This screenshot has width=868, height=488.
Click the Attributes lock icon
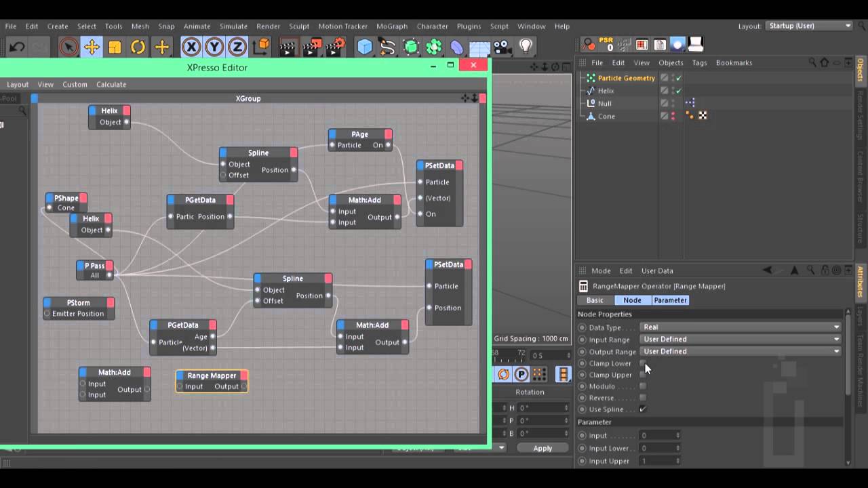point(824,270)
